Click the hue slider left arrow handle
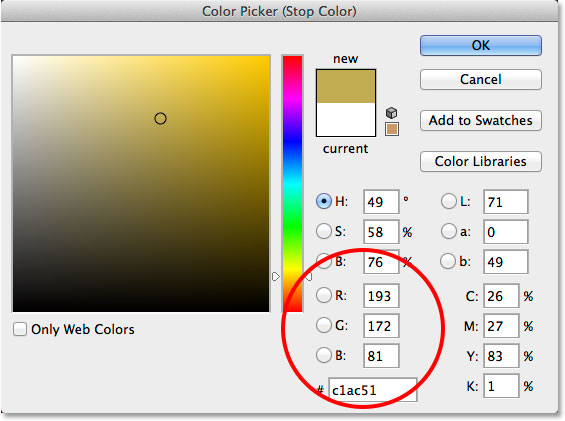Image resolution: width=565 pixels, height=421 pixels. pyautogui.click(x=276, y=276)
